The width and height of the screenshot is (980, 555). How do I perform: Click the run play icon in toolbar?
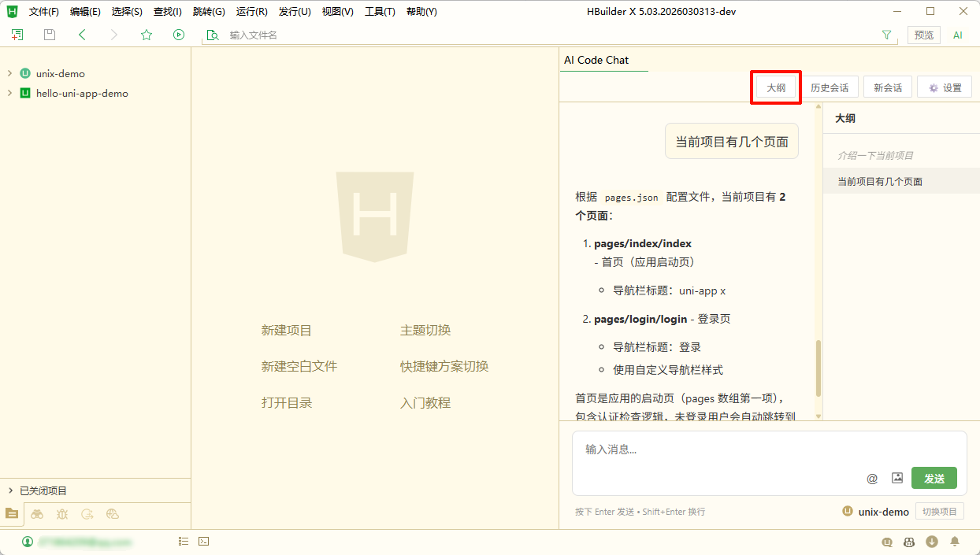coord(179,35)
